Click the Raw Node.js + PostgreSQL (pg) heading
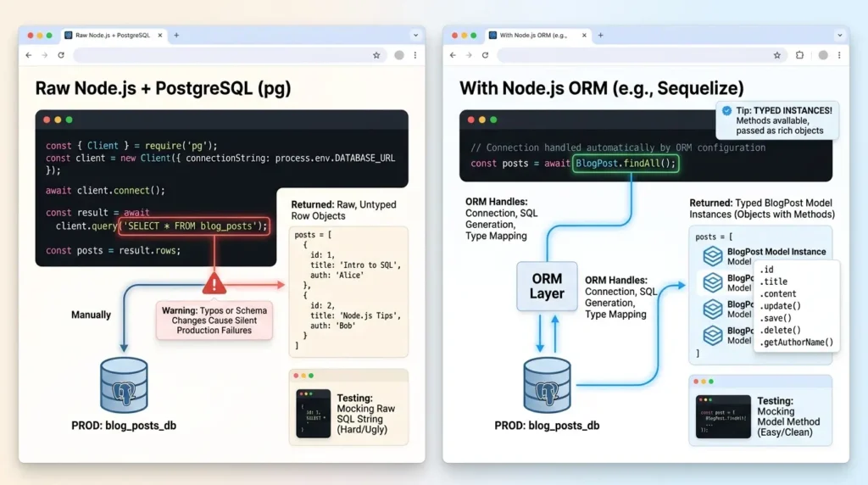 (163, 88)
